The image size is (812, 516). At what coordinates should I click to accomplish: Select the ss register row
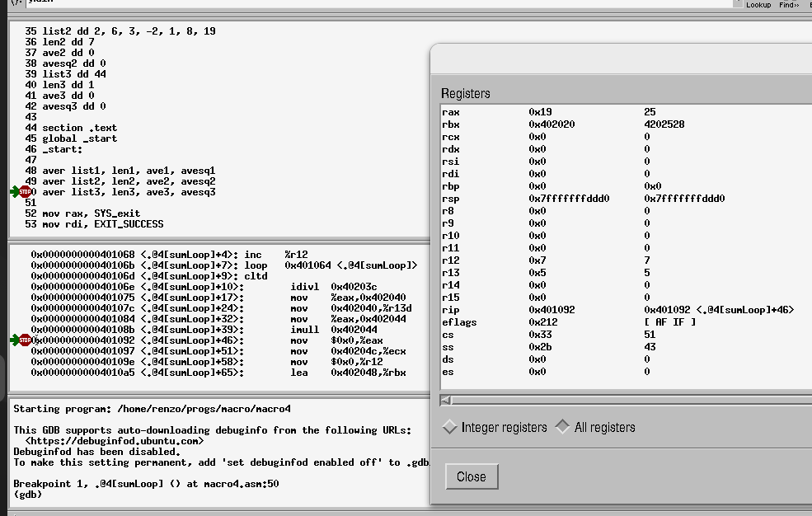click(x=627, y=347)
